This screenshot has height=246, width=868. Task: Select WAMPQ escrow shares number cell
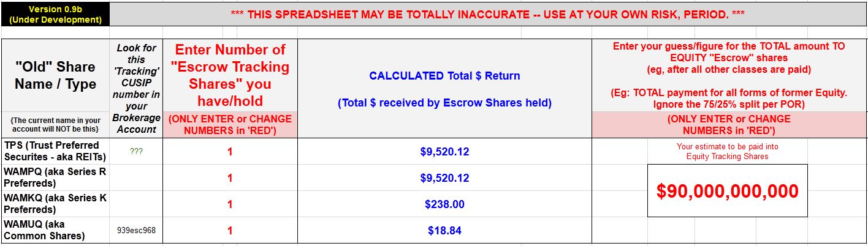(230, 178)
